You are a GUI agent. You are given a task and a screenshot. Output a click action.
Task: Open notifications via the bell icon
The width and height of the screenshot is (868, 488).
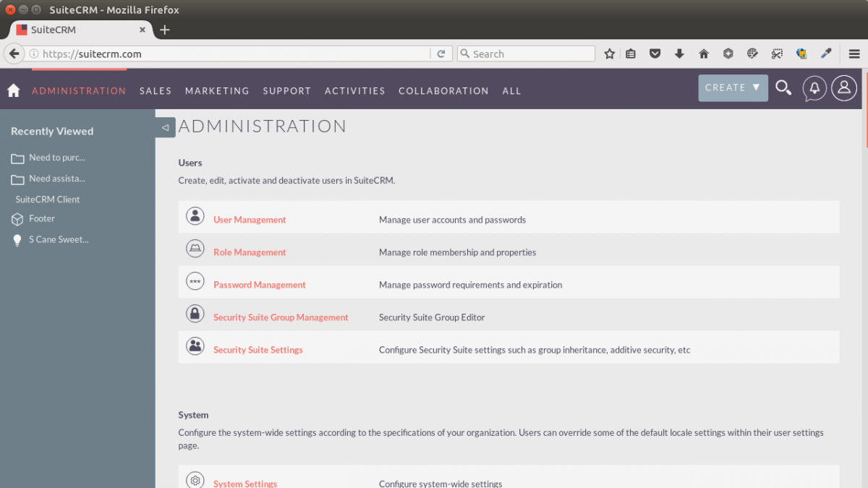[814, 87]
